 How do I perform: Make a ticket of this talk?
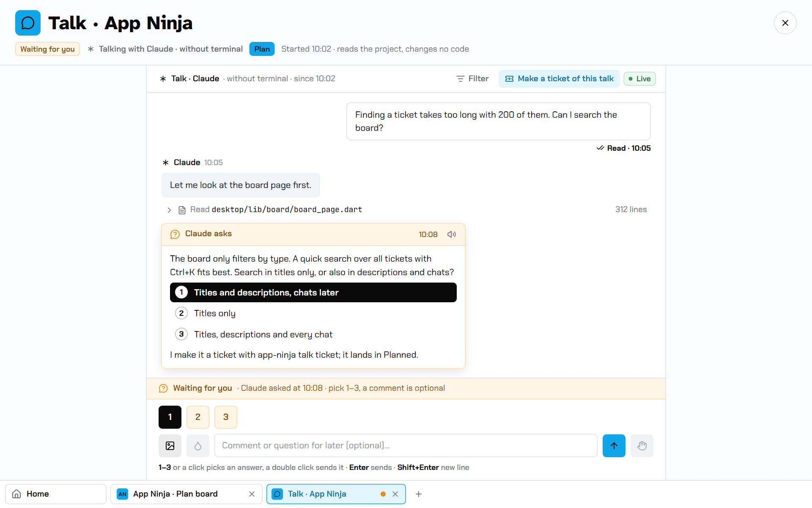(x=559, y=79)
